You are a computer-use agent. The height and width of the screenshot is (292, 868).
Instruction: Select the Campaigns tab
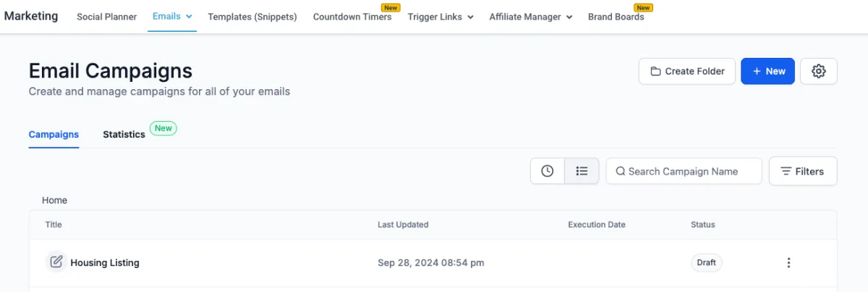54,134
